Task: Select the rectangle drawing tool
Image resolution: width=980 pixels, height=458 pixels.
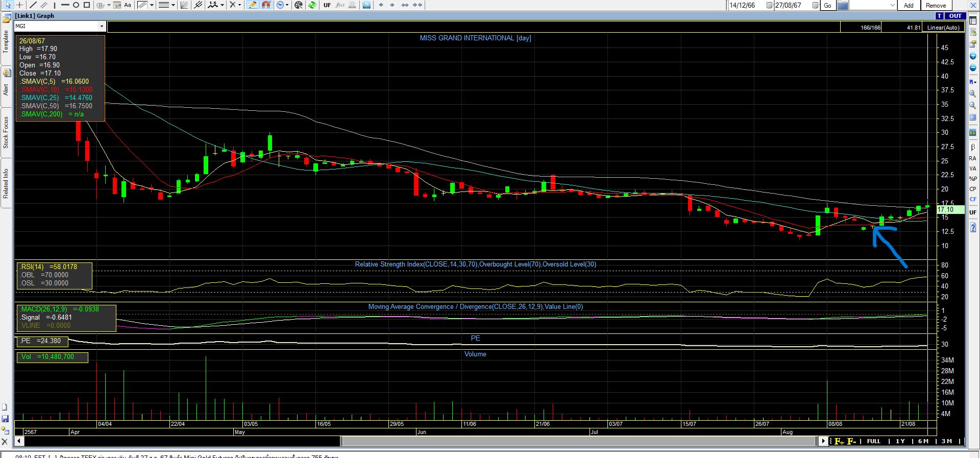Action: (87, 5)
